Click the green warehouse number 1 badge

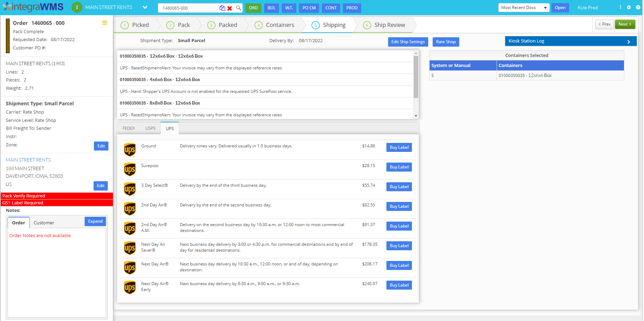tap(77, 7)
